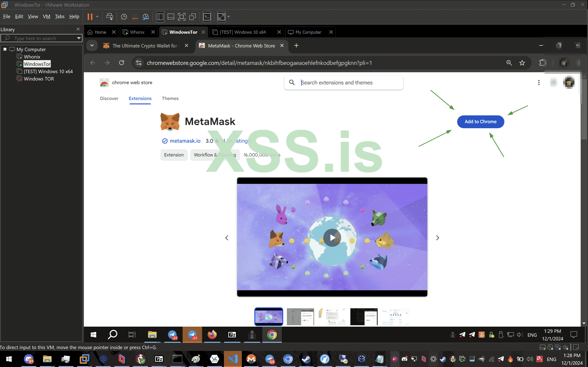The image size is (588, 367).
Task: Open the VM menu
Action: pyautogui.click(x=46, y=17)
